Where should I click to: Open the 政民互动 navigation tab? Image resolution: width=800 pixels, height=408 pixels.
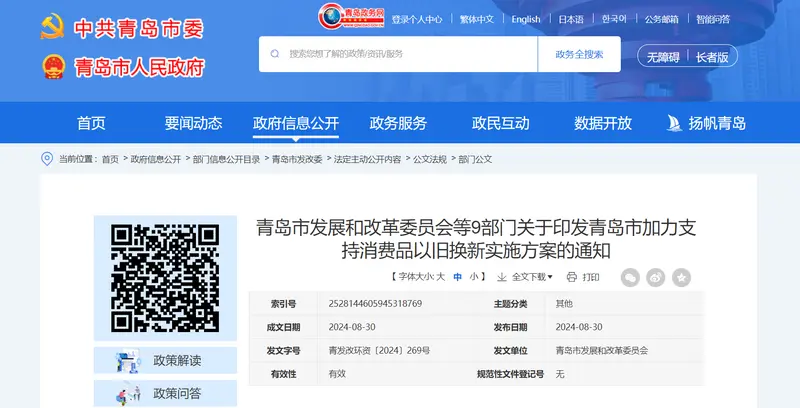click(x=501, y=123)
